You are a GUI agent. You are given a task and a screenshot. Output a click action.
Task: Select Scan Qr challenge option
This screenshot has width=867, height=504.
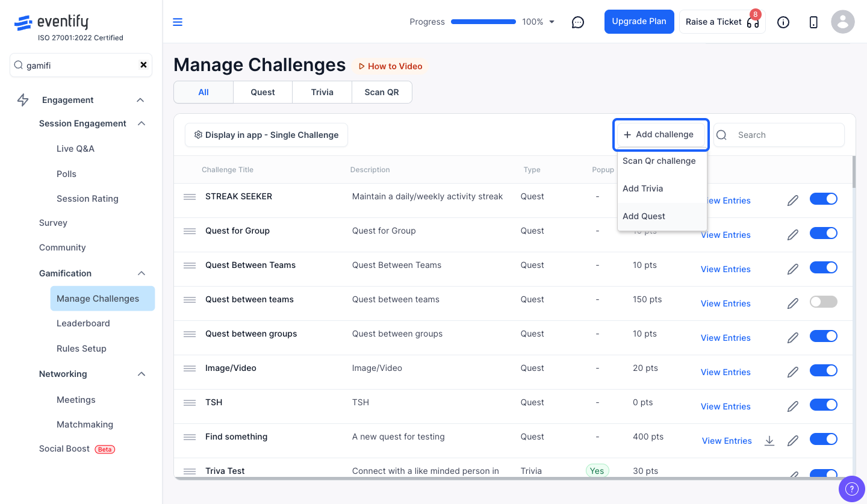tap(662, 161)
